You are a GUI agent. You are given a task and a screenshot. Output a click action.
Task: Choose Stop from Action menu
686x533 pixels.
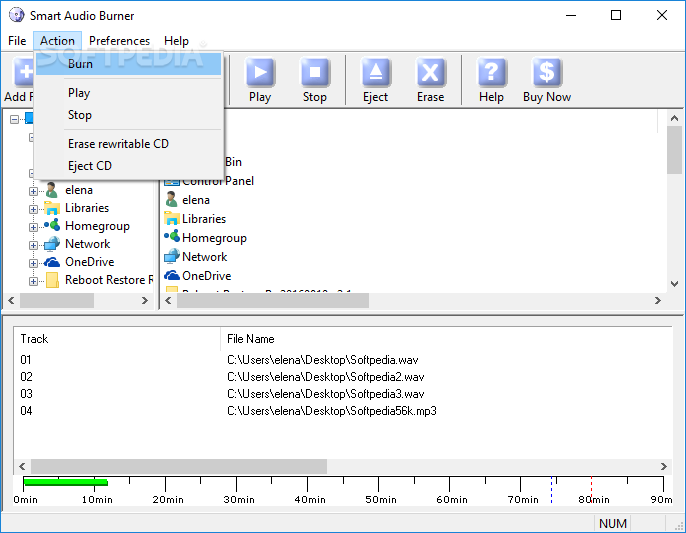129,115
